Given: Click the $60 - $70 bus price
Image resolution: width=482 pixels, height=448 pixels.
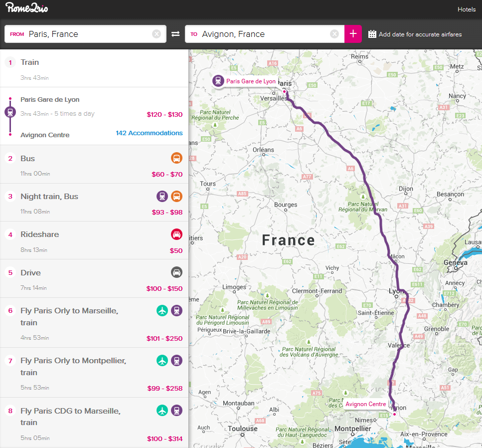Looking at the screenshot, I should coord(167,175).
